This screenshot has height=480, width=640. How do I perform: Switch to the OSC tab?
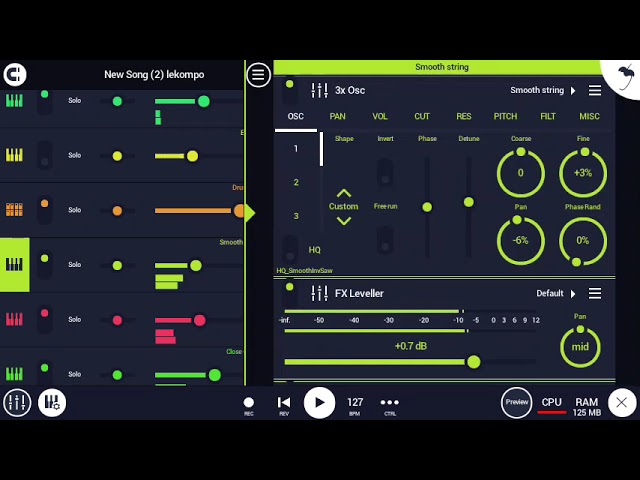[296, 116]
